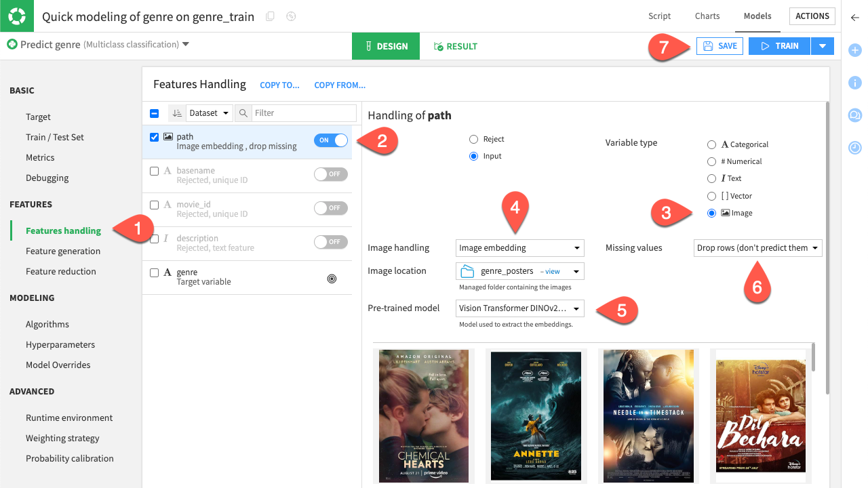Image resolution: width=868 pixels, height=488 pixels.
Task: Open the discussions panel via the chat icon
Action: tap(854, 115)
